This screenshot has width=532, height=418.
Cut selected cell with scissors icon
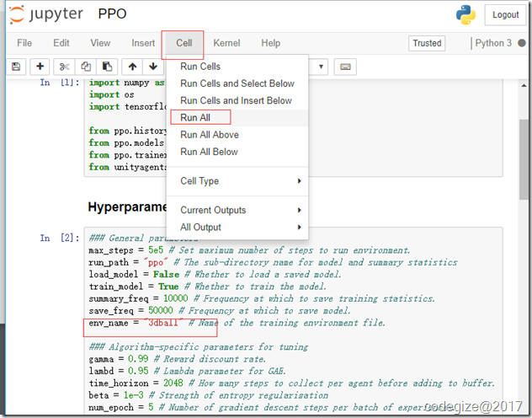pyautogui.click(x=64, y=67)
